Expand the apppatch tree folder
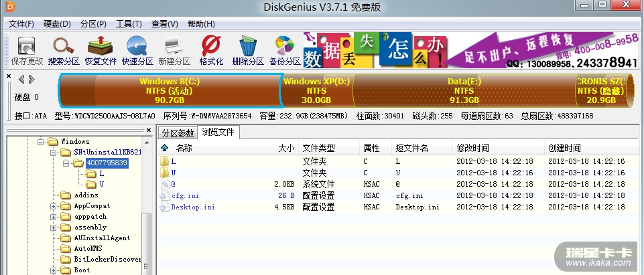The image size is (644, 275). point(53,217)
